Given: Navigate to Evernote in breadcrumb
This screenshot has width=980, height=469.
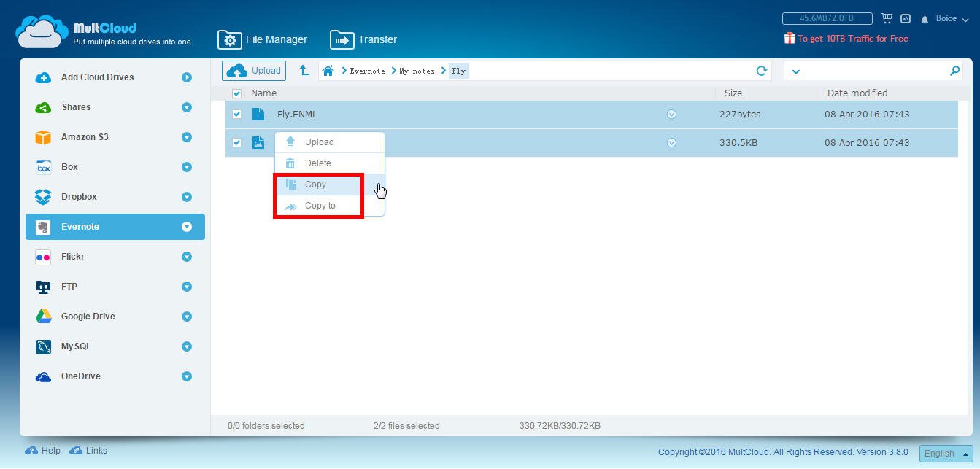Looking at the screenshot, I should pyautogui.click(x=367, y=71).
